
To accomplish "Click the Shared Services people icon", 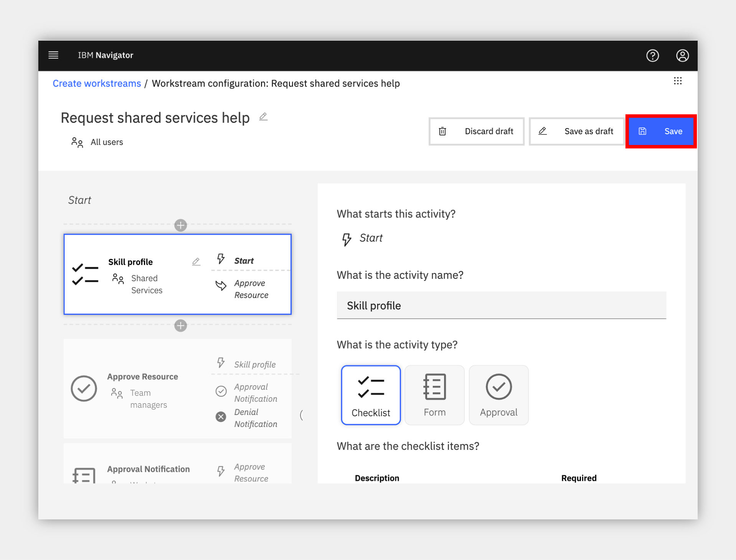I will pos(118,278).
